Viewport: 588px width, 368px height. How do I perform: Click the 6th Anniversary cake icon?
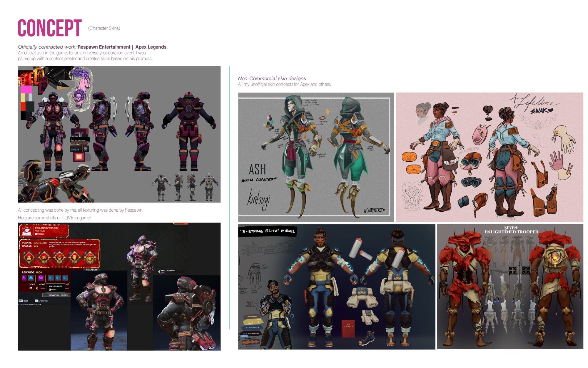point(26,231)
